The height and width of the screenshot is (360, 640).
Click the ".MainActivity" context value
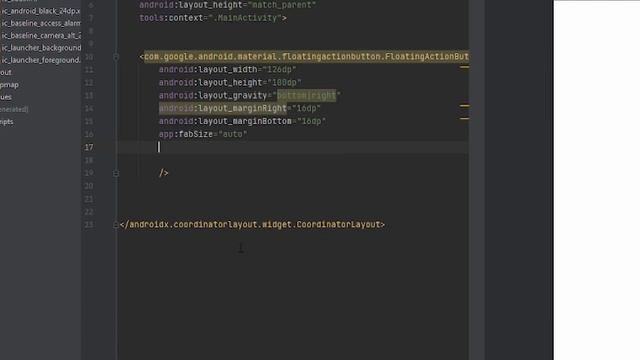click(245, 18)
